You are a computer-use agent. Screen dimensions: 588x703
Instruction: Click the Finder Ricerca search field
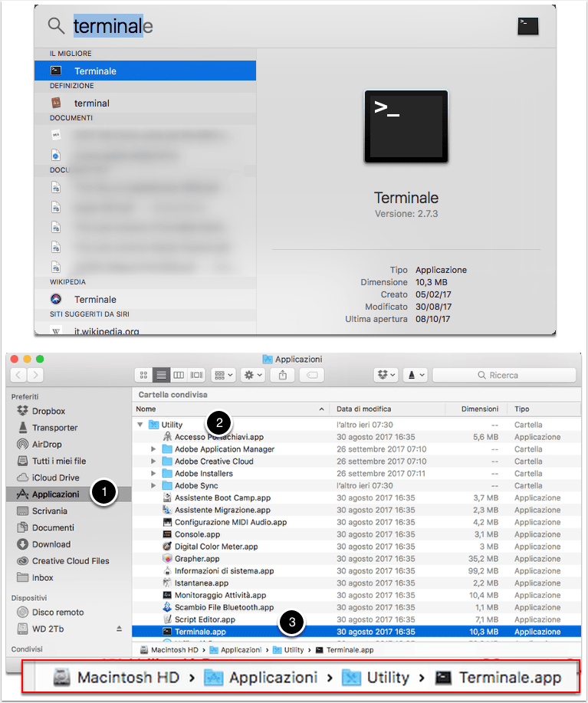(504, 375)
